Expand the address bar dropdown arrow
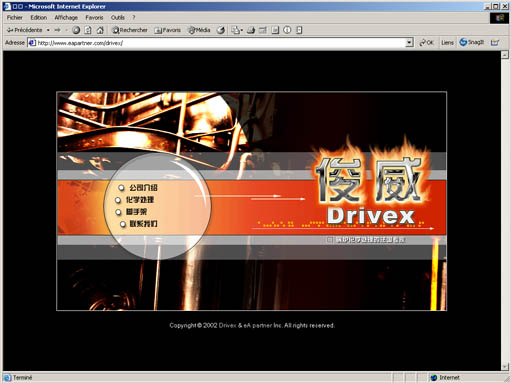The image size is (511, 383). (409, 43)
